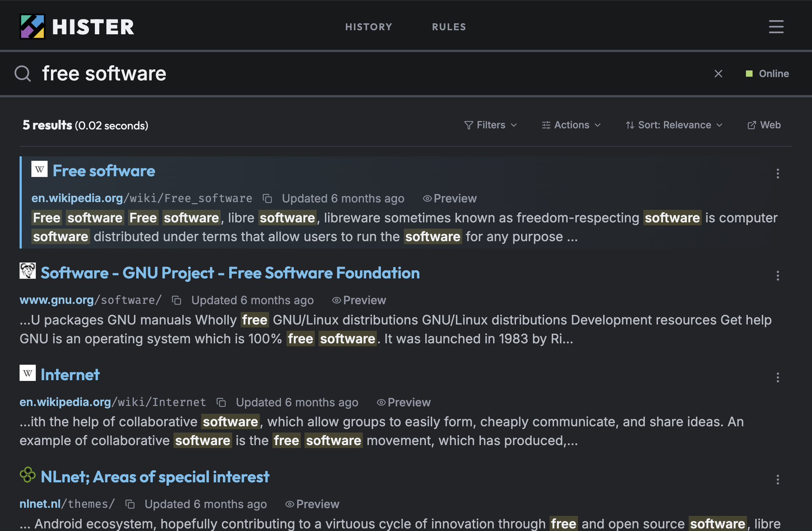Viewport: 812px width, 531px height.
Task: Click the NLnet favicon icon
Action: click(x=27, y=475)
